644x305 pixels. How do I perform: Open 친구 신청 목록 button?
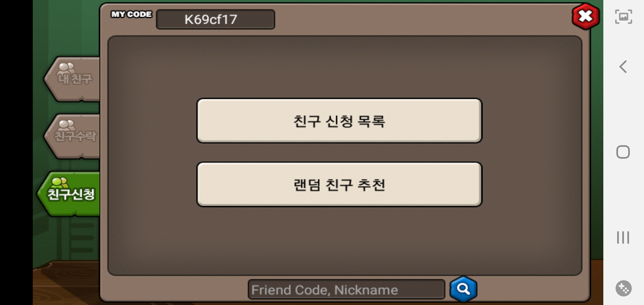click(339, 121)
